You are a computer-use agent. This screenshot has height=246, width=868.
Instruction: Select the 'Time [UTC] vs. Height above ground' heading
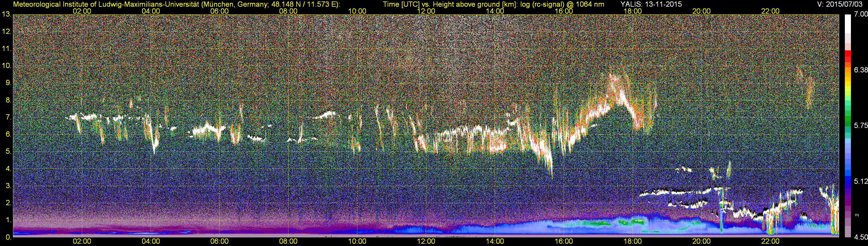point(493,4)
